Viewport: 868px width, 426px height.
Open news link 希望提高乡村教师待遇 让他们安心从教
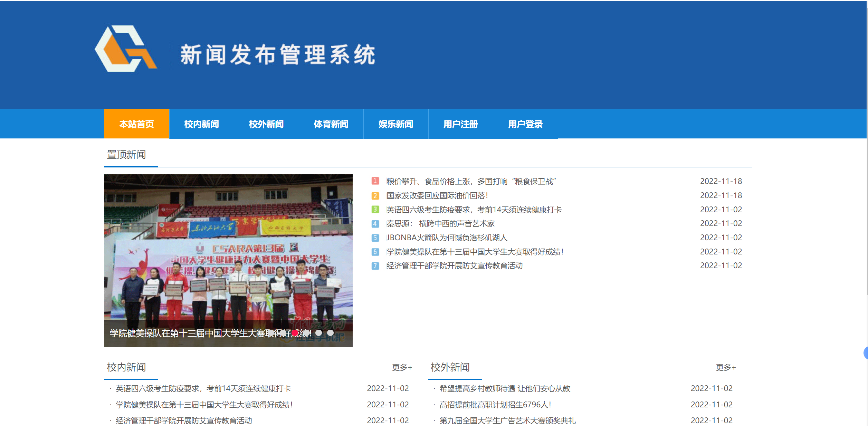point(505,389)
